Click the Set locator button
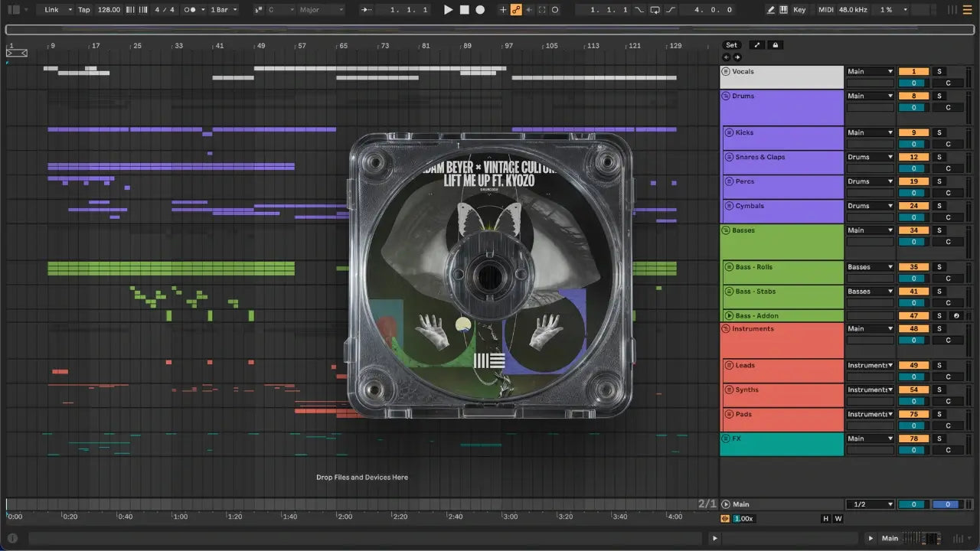Viewport: 980px width, 551px height. pos(732,45)
